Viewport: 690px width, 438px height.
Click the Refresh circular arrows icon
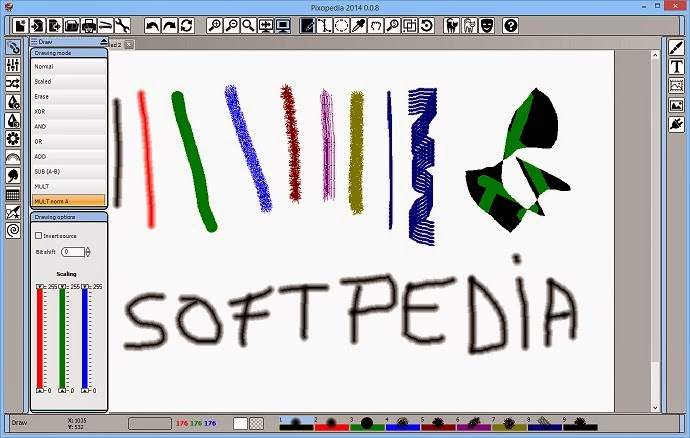click(187, 26)
